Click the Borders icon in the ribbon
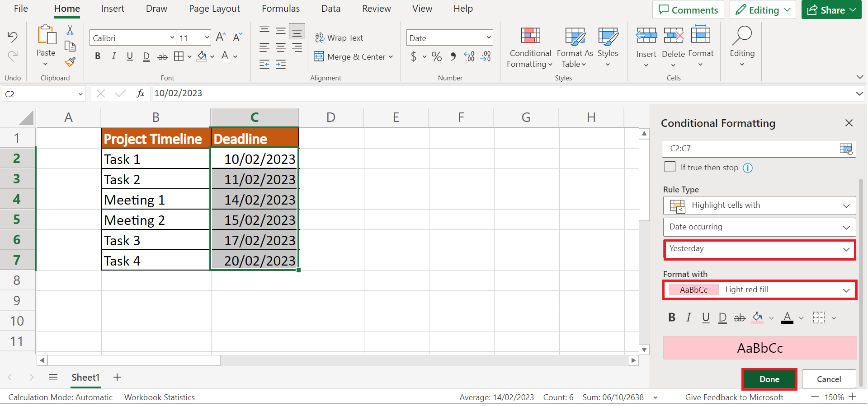 tap(179, 56)
